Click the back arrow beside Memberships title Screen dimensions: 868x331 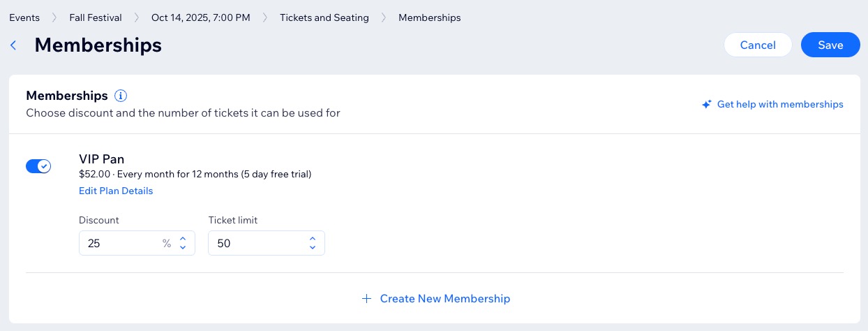13,45
